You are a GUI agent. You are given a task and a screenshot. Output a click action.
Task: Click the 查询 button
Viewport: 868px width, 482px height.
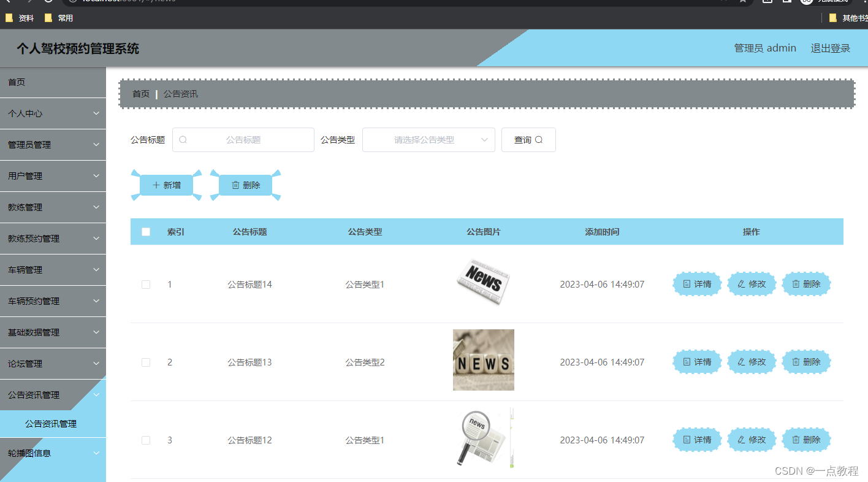528,139
